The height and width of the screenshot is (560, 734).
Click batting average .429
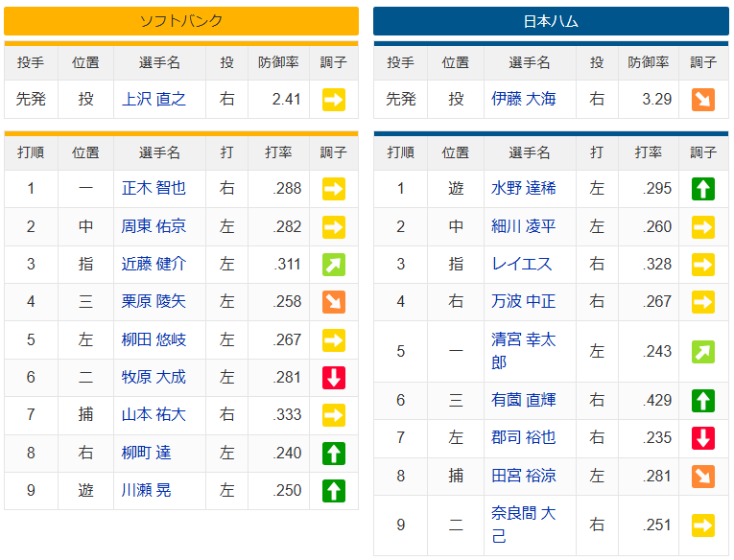657,401
